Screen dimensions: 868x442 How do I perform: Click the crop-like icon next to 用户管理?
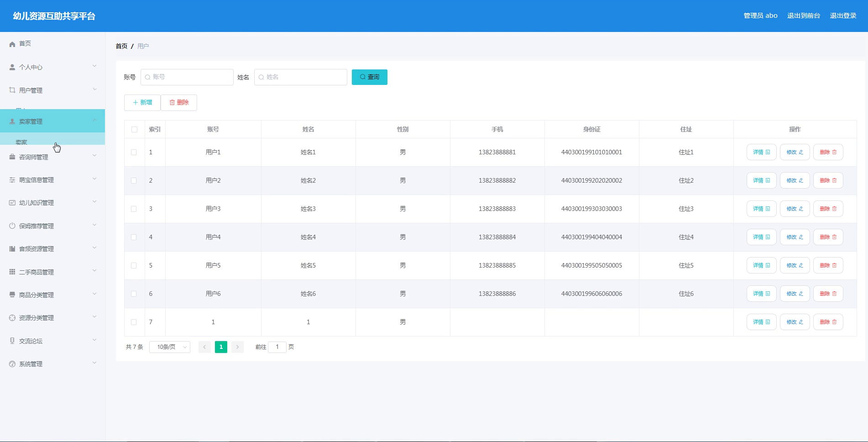tap(12, 90)
